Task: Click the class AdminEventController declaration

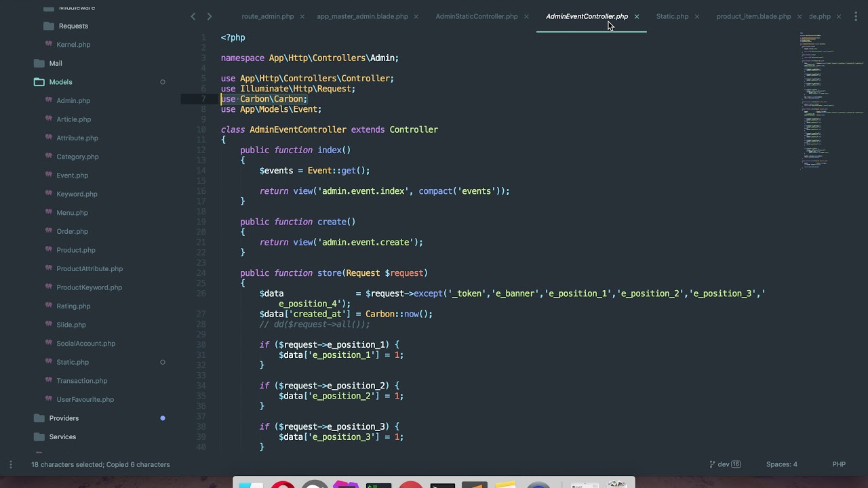Action: 330,129
